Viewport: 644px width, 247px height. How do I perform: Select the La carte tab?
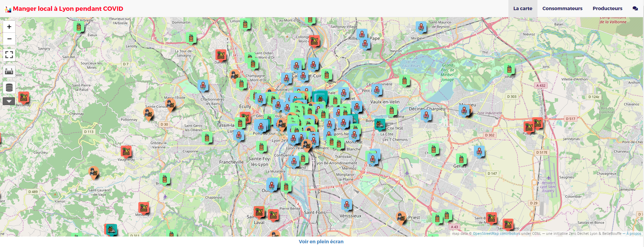523,8
